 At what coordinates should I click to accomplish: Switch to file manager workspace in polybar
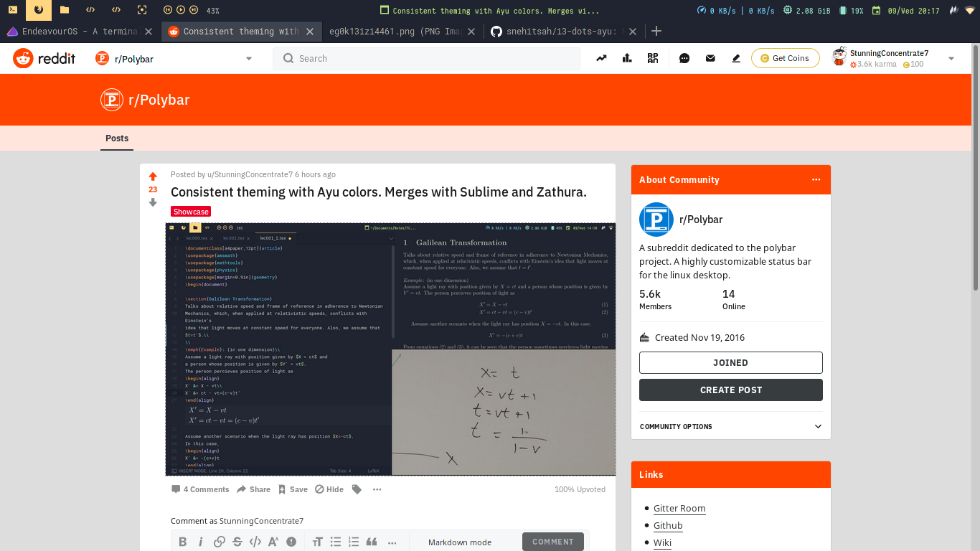[65, 10]
